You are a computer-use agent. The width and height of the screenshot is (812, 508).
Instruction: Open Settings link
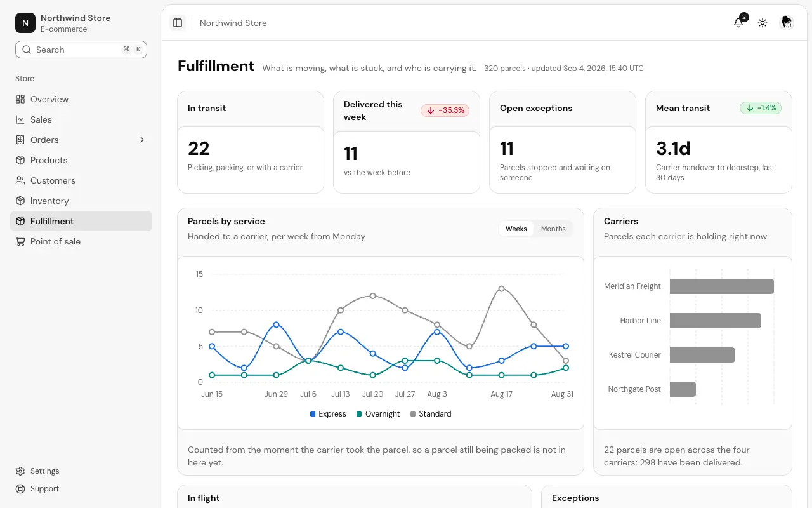click(81, 471)
